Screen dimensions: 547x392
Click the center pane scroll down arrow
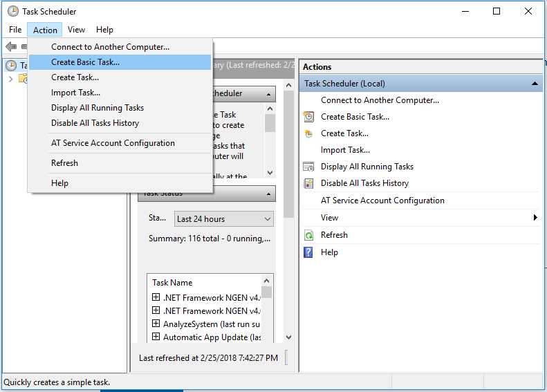click(x=288, y=337)
